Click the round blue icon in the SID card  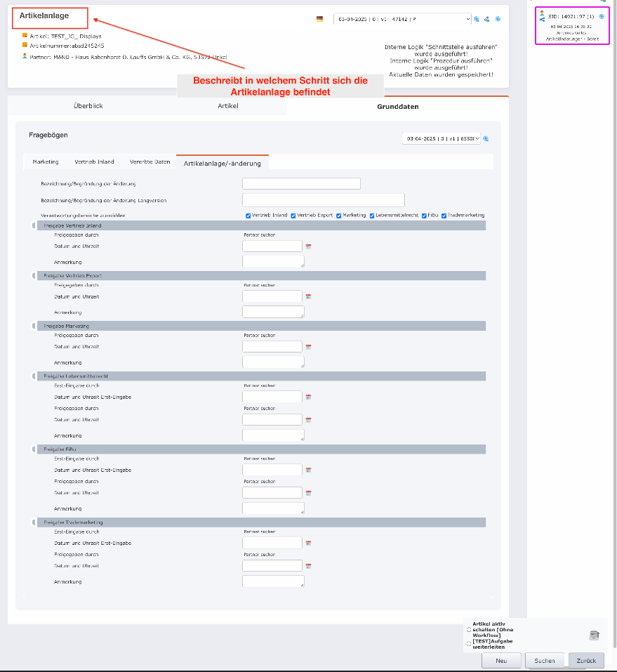click(602, 15)
